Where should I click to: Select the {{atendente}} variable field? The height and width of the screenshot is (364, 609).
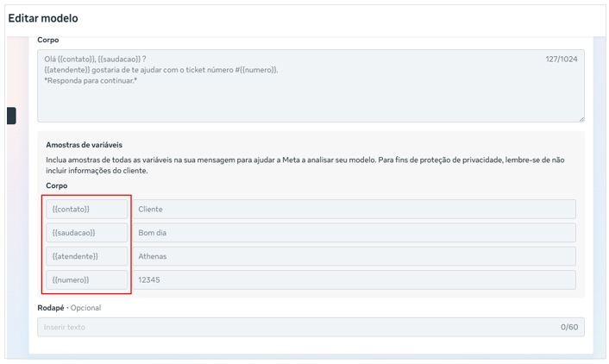pyautogui.click(x=86, y=256)
